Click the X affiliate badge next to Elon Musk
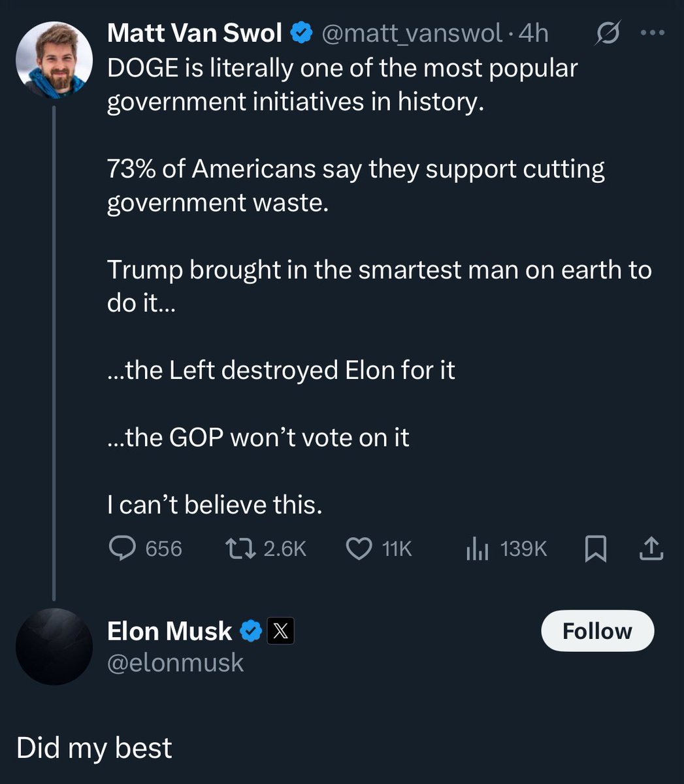 pyautogui.click(x=279, y=630)
